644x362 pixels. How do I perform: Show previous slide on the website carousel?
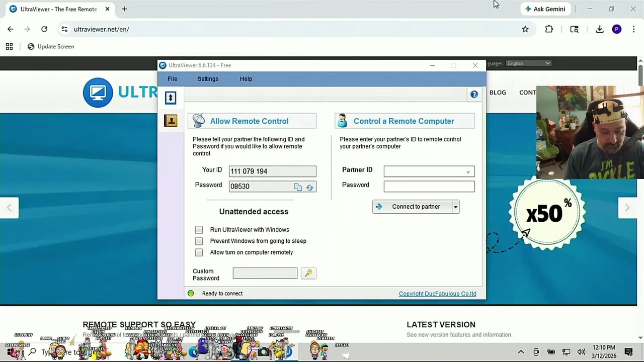(x=9, y=208)
